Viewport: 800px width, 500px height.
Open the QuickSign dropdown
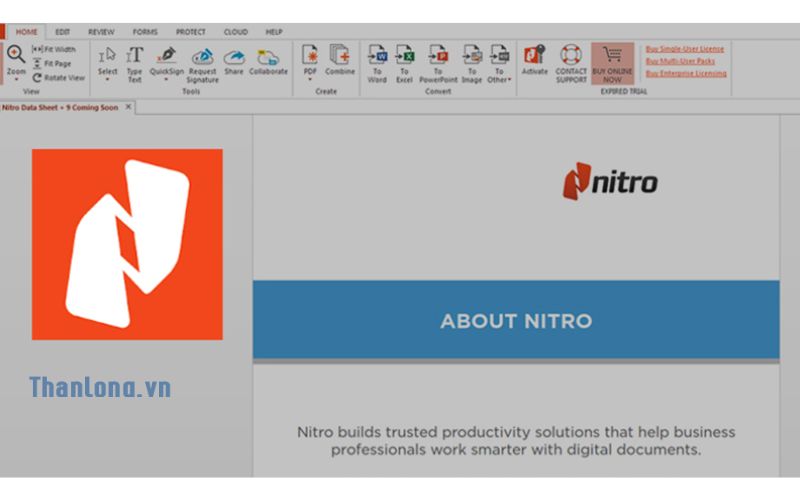pos(167,80)
